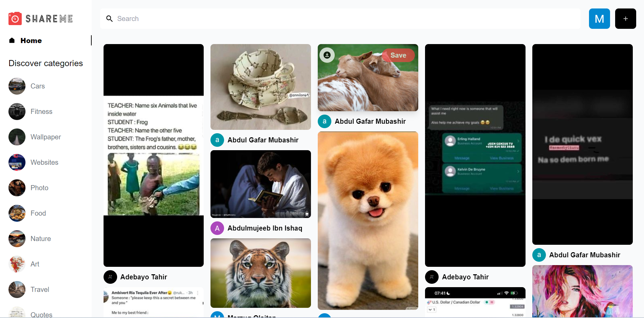Go to the Websites category

click(44, 162)
